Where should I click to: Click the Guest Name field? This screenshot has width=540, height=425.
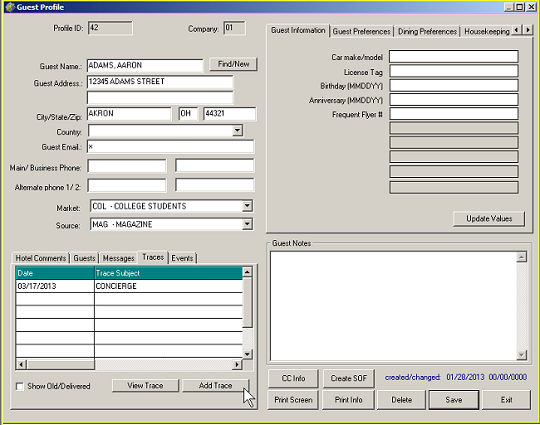145,65
